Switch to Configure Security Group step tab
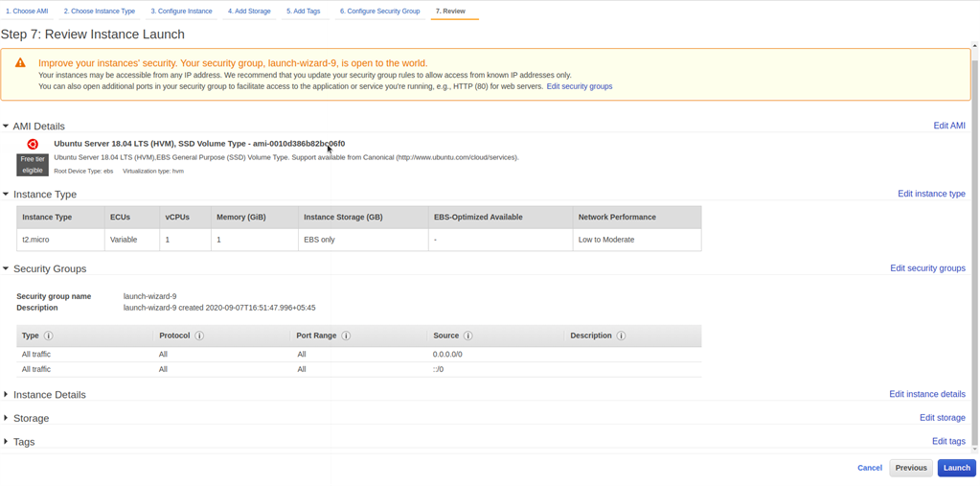980x486 pixels. pyautogui.click(x=379, y=12)
